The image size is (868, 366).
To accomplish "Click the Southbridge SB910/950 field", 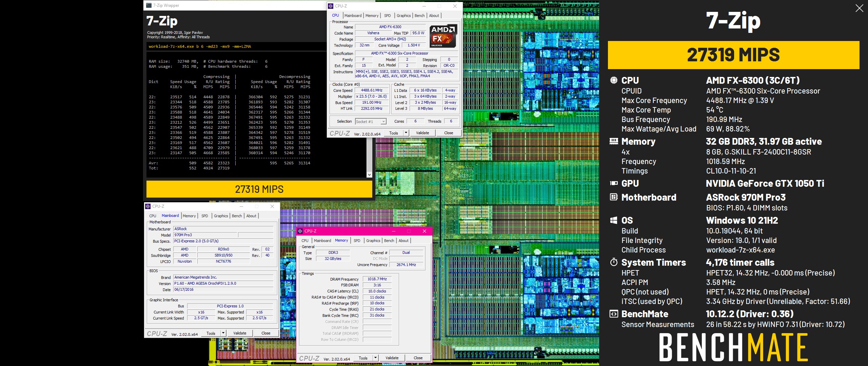I will [x=223, y=256].
